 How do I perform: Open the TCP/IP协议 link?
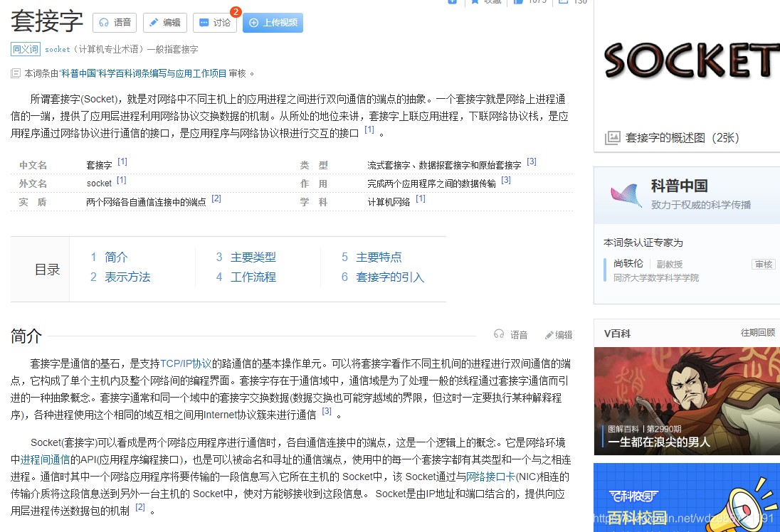point(186,364)
